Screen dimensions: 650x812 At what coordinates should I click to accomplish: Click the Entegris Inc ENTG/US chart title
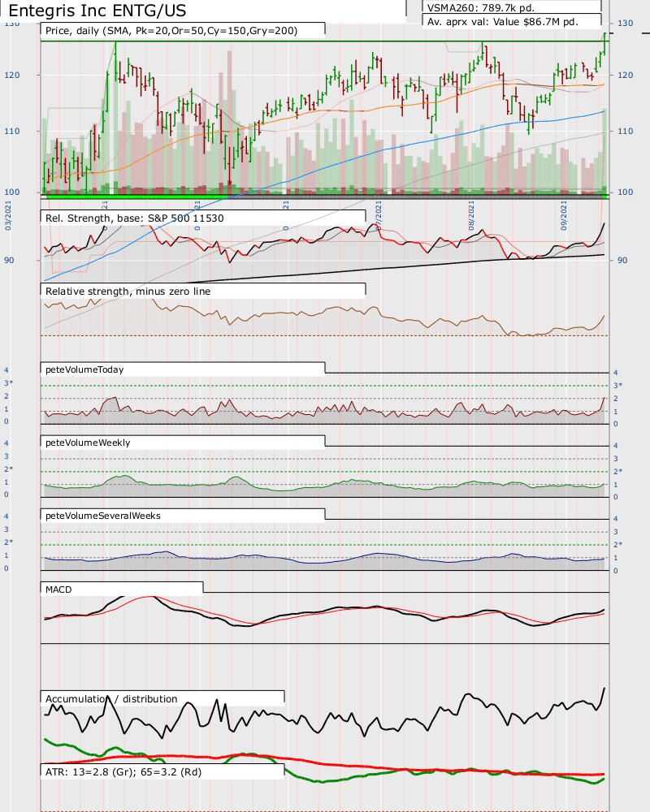tap(97, 10)
